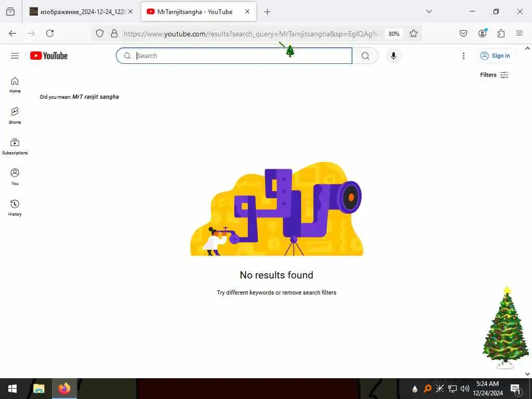Screen dimensions: 532x399
Task: Open Firefox View button
Action: (10, 12)
